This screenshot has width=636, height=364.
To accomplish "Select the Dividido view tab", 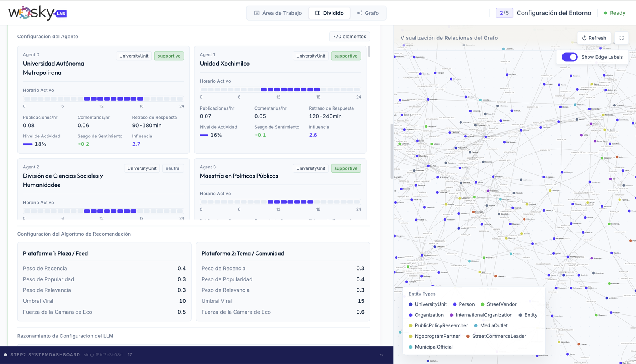I will [x=329, y=13].
